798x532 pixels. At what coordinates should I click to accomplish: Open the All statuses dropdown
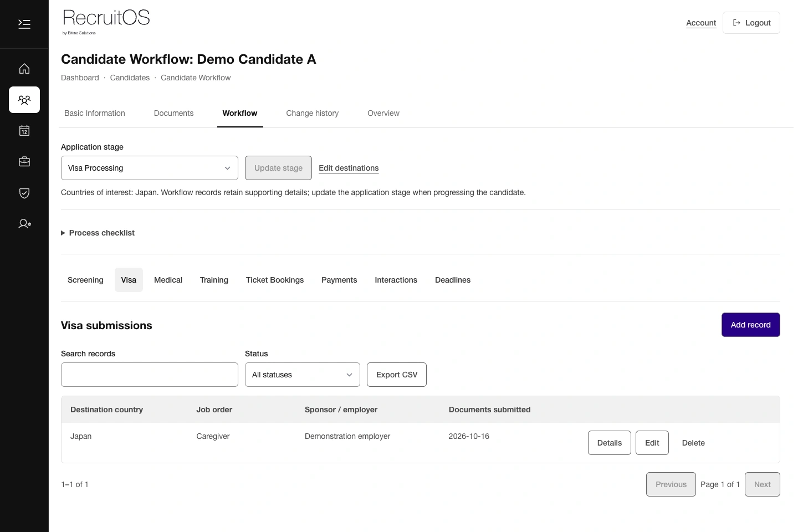tap(303, 375)
